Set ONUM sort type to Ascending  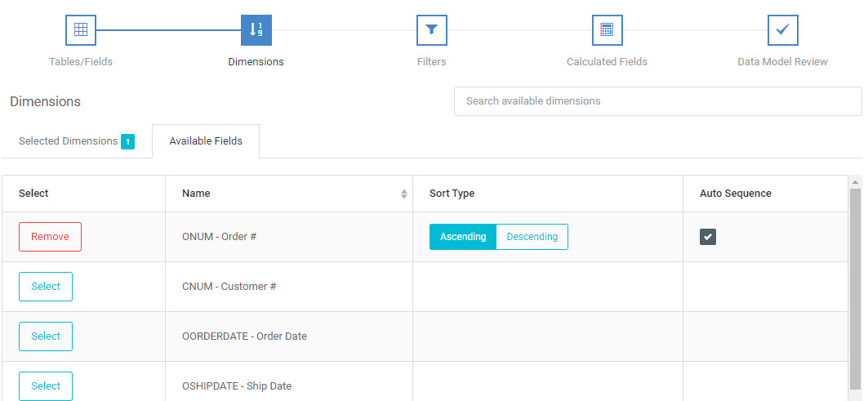click(x=463, y=237)
